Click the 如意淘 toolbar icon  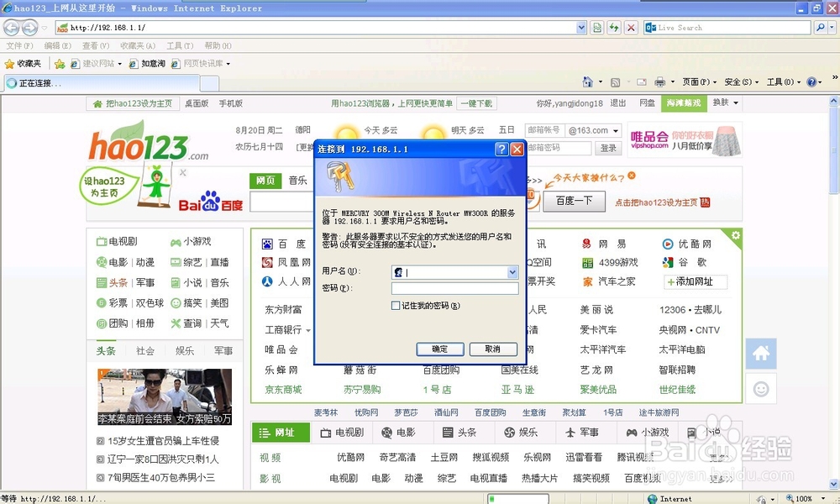tap(148, 63)
